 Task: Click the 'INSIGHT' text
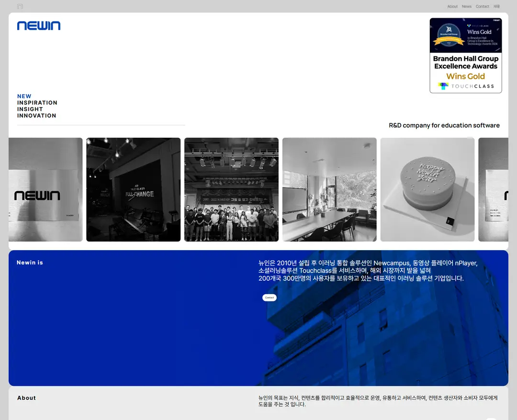pos(30,109)
